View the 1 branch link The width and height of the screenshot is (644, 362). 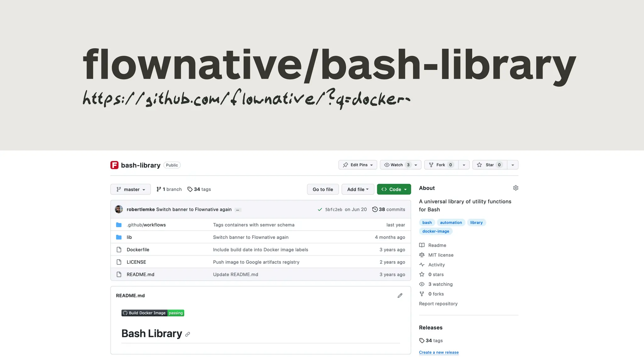coord(169,189)
